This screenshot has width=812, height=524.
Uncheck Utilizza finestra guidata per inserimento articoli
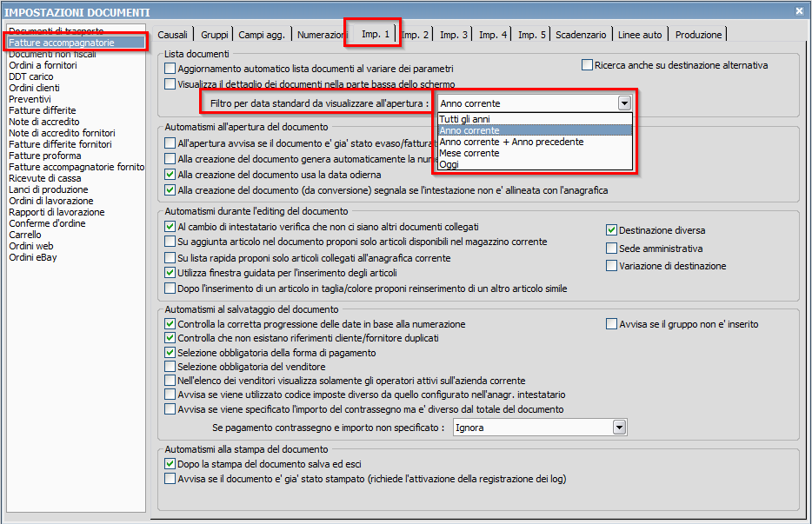[170, 273]
